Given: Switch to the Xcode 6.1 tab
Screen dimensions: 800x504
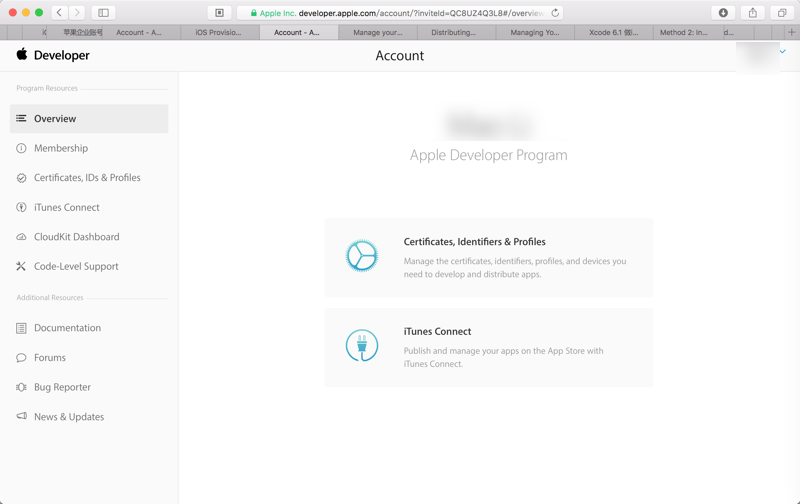Looking at the screenshot, I should (x=614, y=32).
